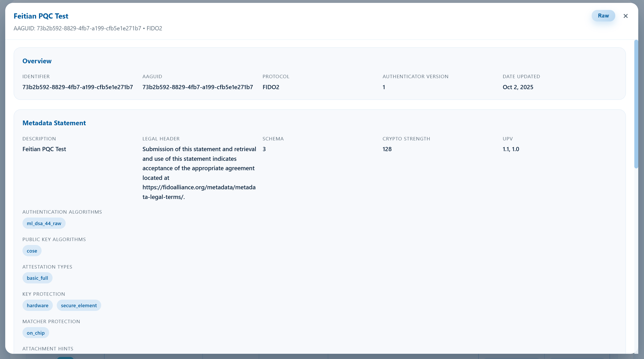
Task: Select the basic_full attestation chip
Action: pos(37,278)
